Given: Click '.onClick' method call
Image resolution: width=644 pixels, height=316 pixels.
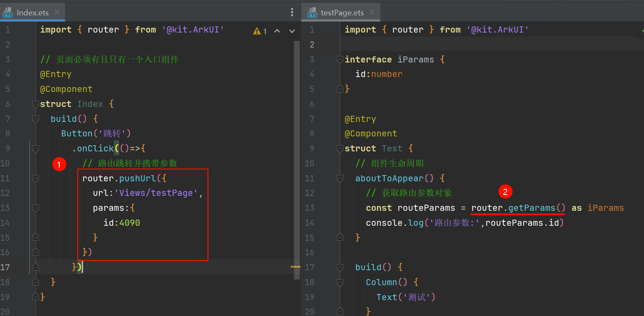Looking at the screenshot, I should (93, 149).
